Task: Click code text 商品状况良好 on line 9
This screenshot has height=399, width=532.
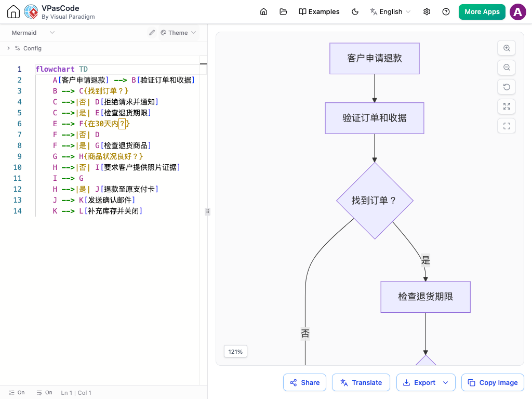Action: coord(111,156)
